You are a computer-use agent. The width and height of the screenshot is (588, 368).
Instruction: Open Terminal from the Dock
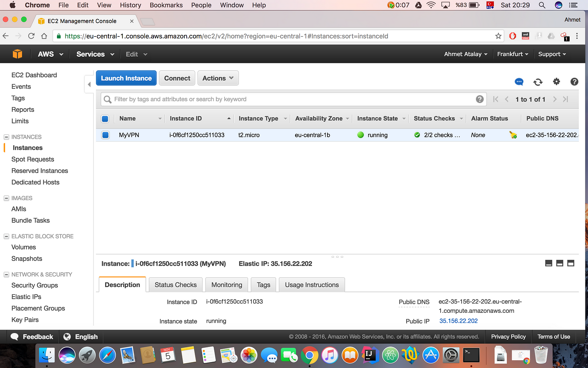coord(471,355)
